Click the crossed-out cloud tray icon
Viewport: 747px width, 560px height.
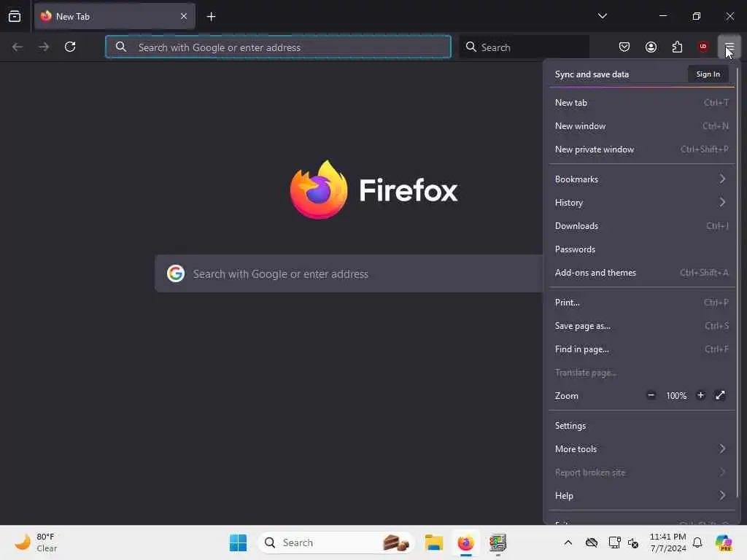pyautogui.click(x=591, y=542)
